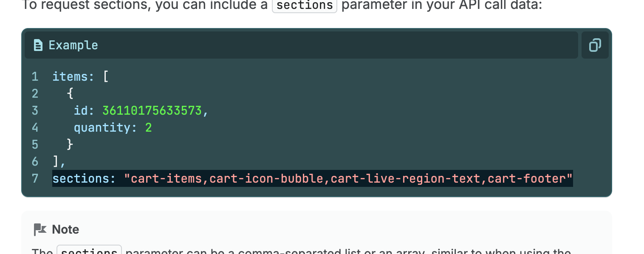Click the flag icon next to Note

(40, 230)
